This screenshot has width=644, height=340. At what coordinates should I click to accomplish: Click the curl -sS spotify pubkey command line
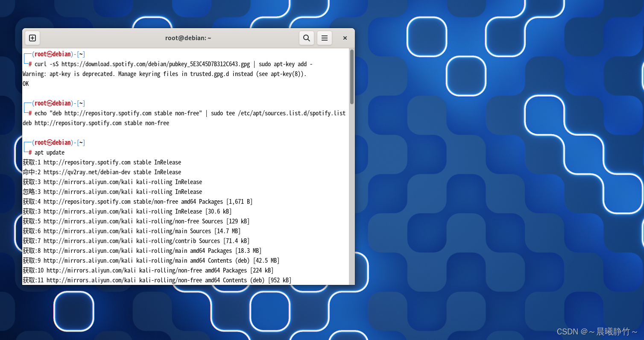173,64
